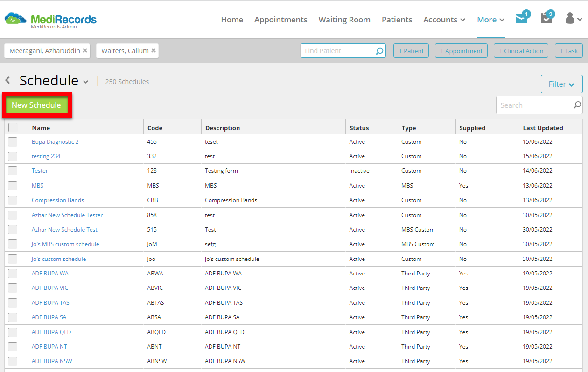Click the New Schedule button

coord(36,105)
